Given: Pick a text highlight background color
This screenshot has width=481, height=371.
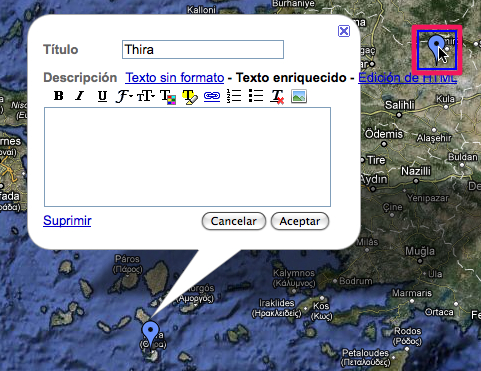Looking at the screenshot, I should click(x=190, y=97).
